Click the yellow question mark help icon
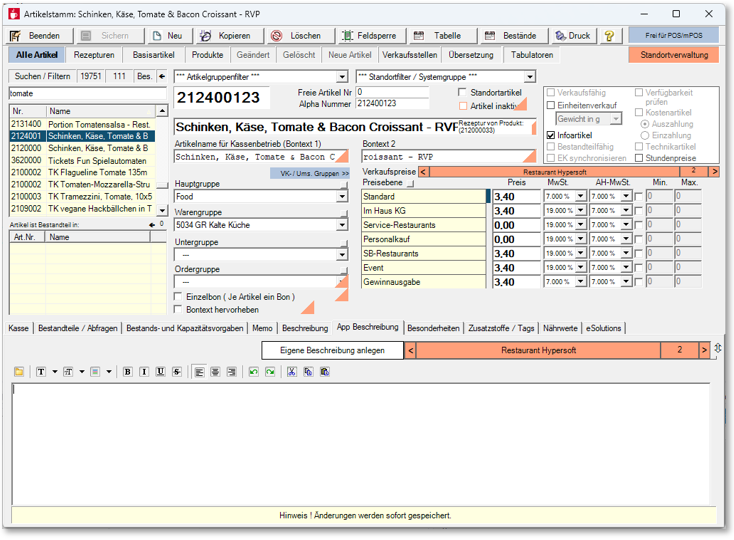 [x=609, y=35]
